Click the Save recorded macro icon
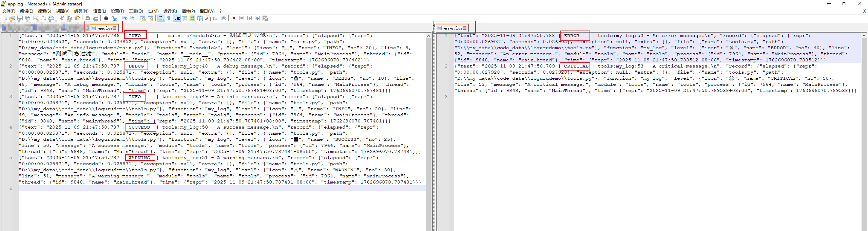This screenshot has width=868, height=231. tap(265, 18)
